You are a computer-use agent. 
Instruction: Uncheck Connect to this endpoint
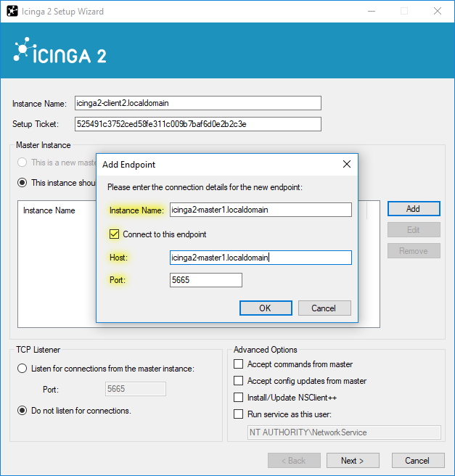114,234
